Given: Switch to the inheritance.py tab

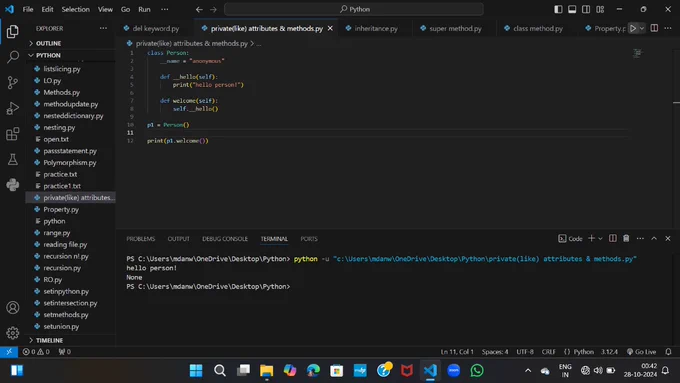Looking at the screenshot, I should pyautogui.click(x=376, y=28).
